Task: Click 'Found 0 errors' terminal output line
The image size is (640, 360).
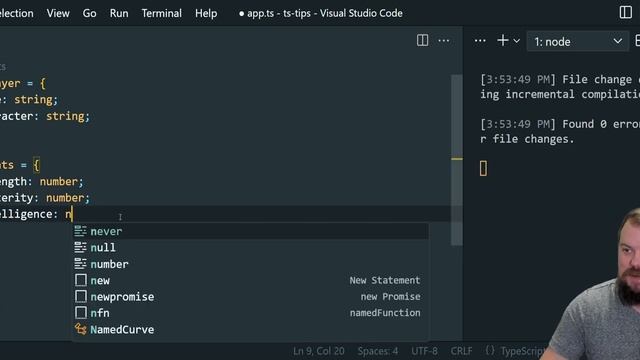Action: [560, 124]
